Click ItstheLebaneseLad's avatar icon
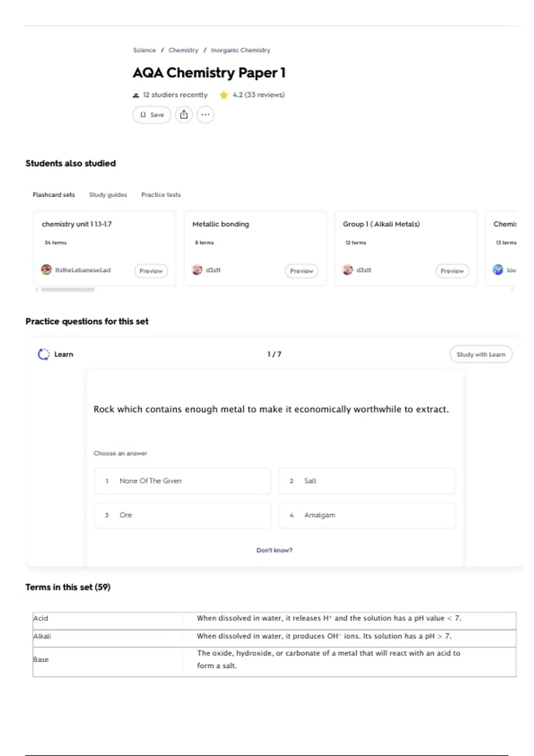 [46, 270]
